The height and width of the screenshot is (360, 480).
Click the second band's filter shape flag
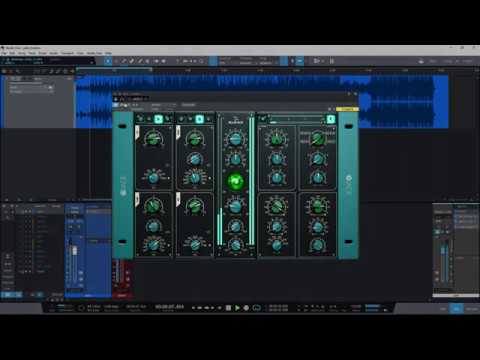(x=178, y=132)
